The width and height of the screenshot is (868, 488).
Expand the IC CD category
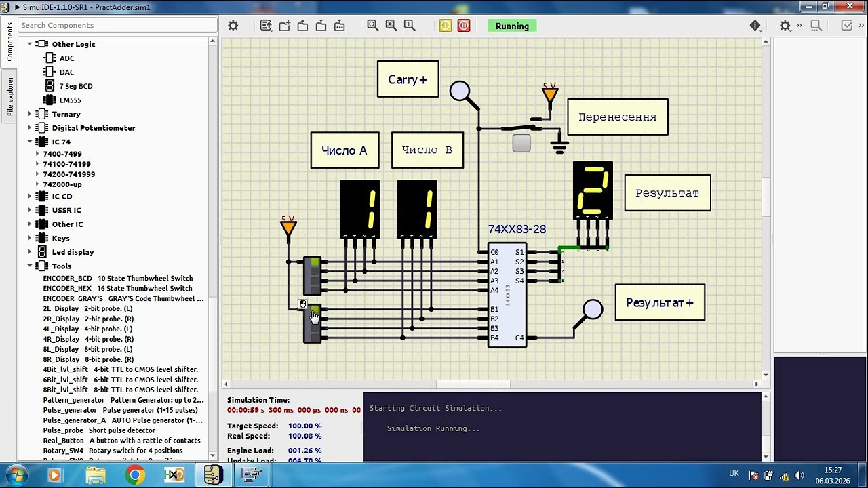tap(30, 197)
